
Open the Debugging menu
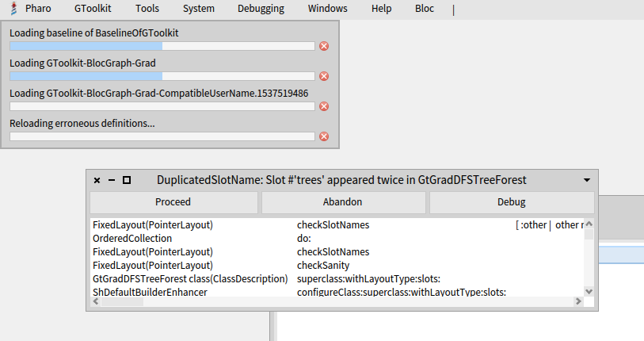261,9
